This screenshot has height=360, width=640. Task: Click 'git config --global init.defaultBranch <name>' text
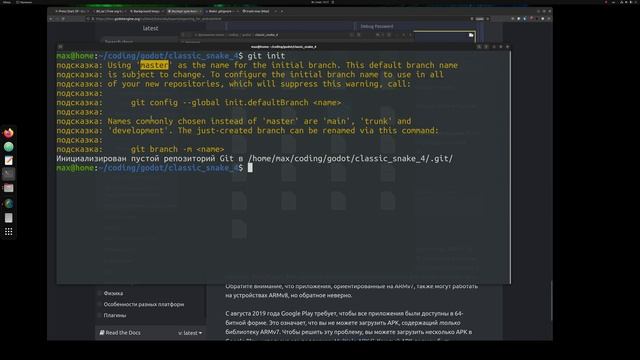point(236,102)
